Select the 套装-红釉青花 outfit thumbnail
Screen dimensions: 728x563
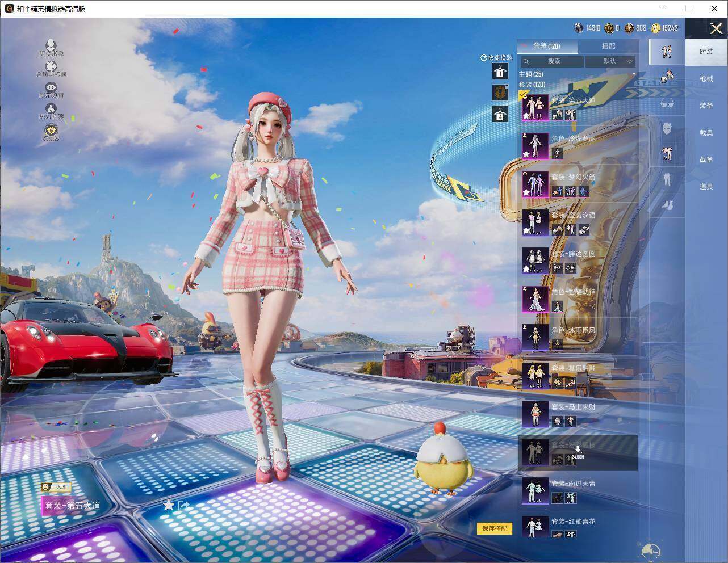coord(535,527)
